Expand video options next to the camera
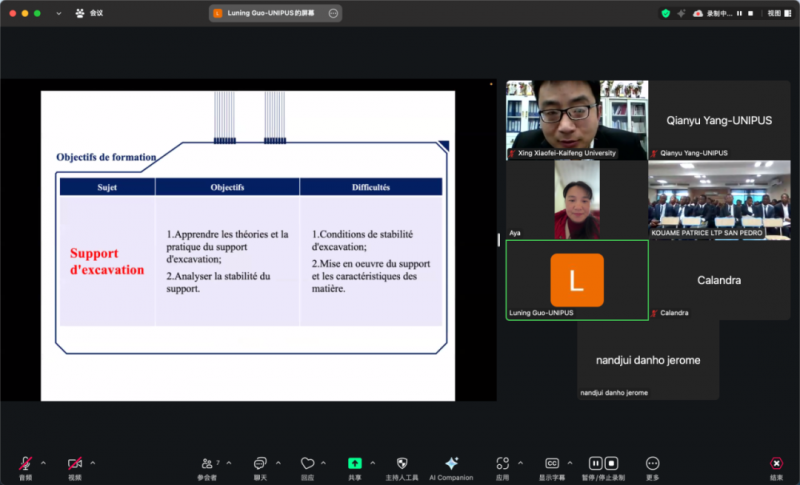Image resolution: width=800 pixels, height=485 pixels. (93, 463)
